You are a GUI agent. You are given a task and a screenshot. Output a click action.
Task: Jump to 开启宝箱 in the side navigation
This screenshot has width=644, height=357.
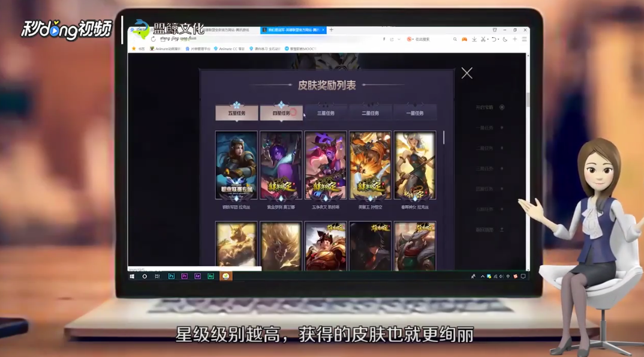(x=489, y=107)
